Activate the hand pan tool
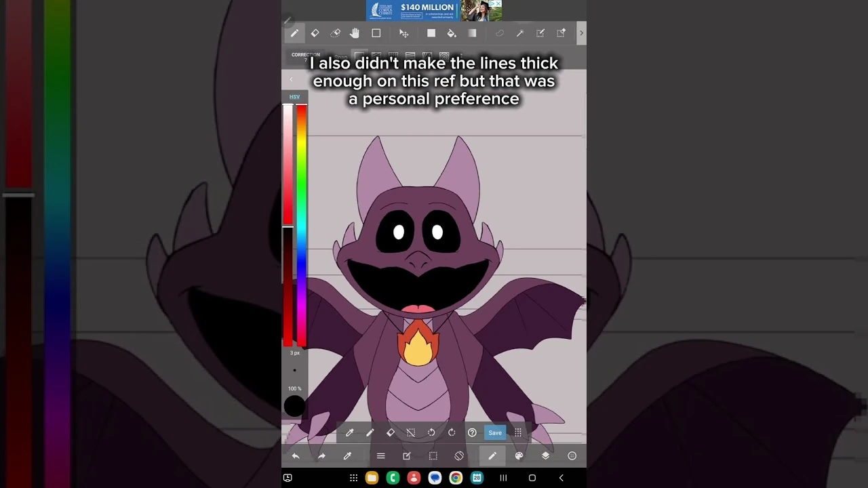 click(355, 33)
